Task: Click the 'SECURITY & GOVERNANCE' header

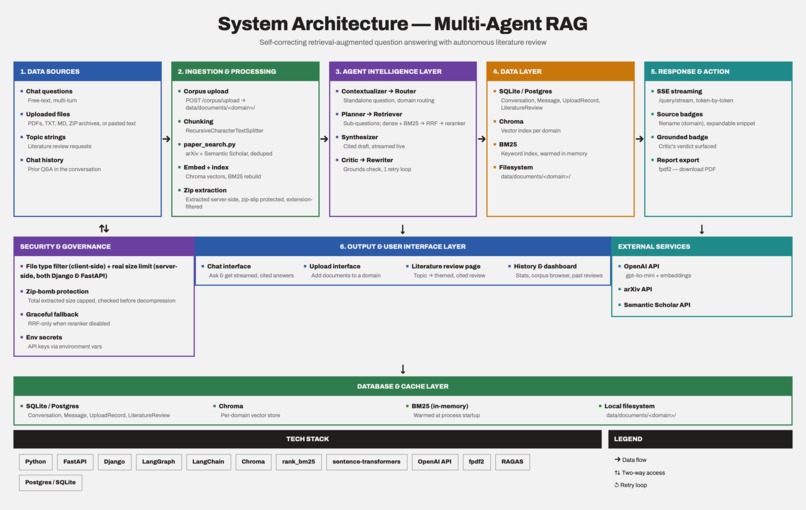Action: click(104, 246)
